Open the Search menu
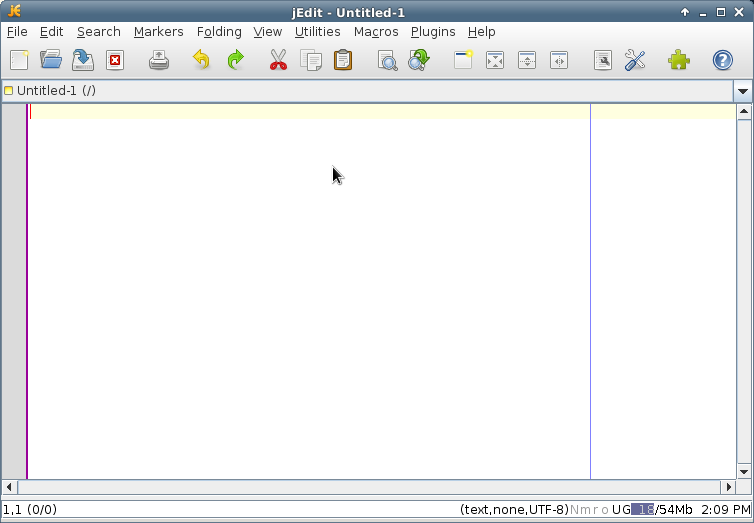The image size is (754, 523). [99, 32]
